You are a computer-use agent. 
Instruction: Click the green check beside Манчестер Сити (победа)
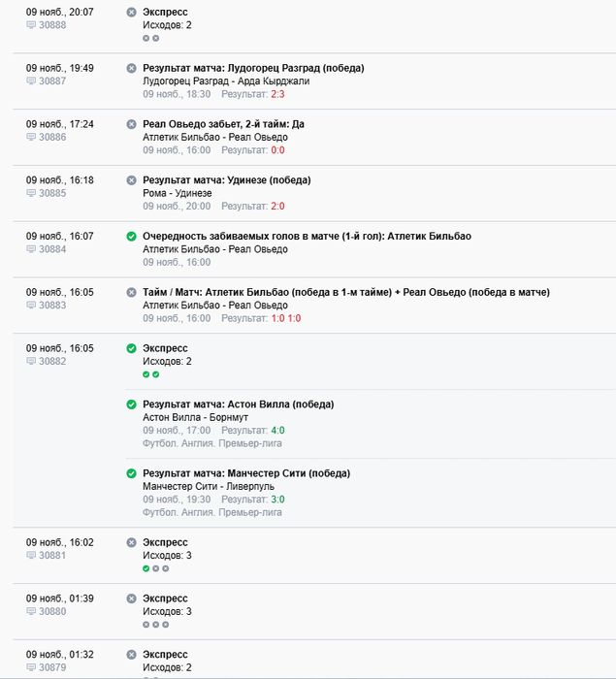point(131,473)
